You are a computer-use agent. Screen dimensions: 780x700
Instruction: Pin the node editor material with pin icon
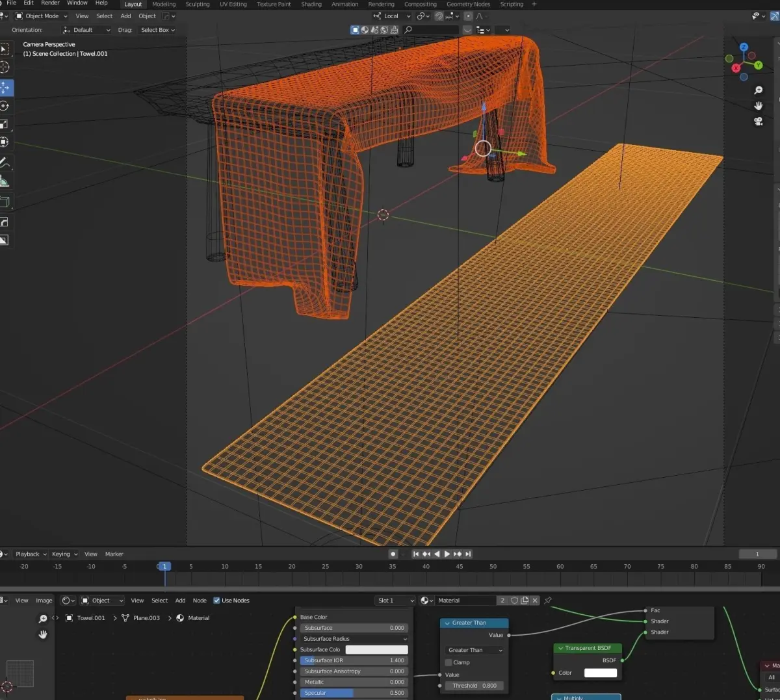pos(548,600)
